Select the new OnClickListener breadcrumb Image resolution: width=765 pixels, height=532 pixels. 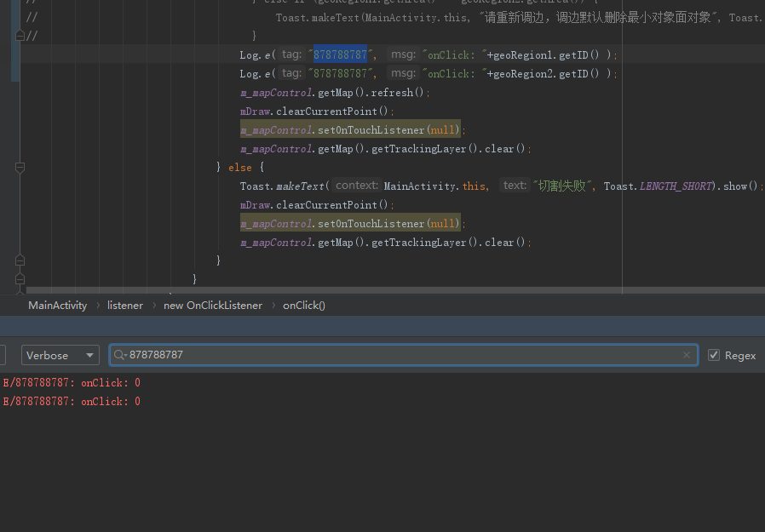213,306
